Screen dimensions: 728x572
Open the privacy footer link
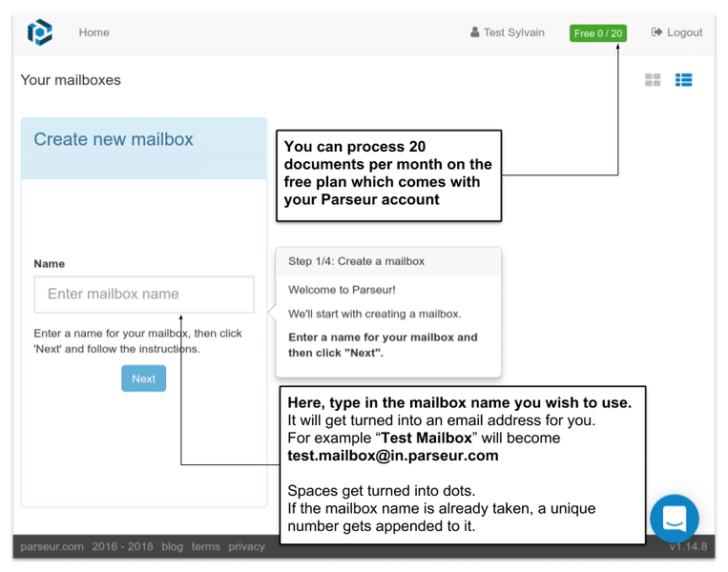click(246, 547)
